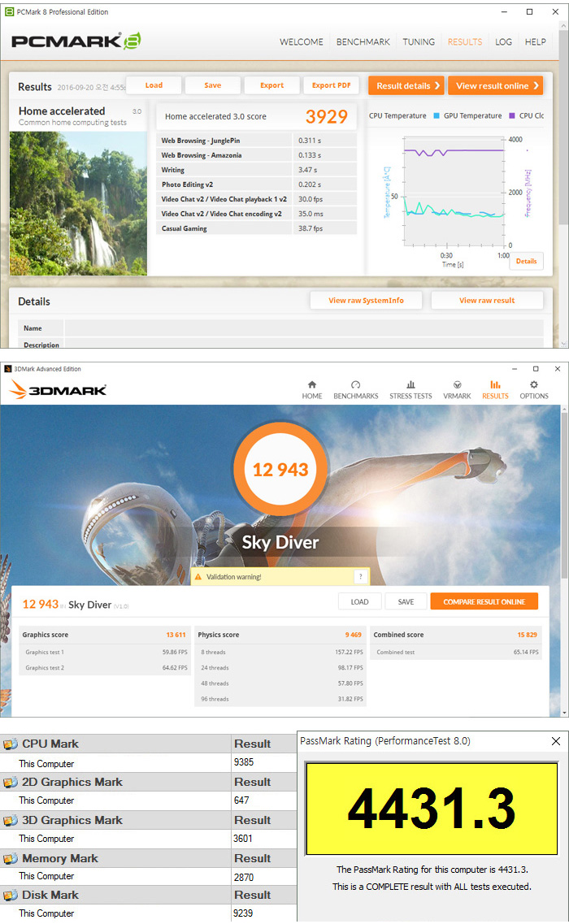Viewport: 569px width, 924px height.
Task: Click the Disk Mark row icon
Action: point(10,895)
